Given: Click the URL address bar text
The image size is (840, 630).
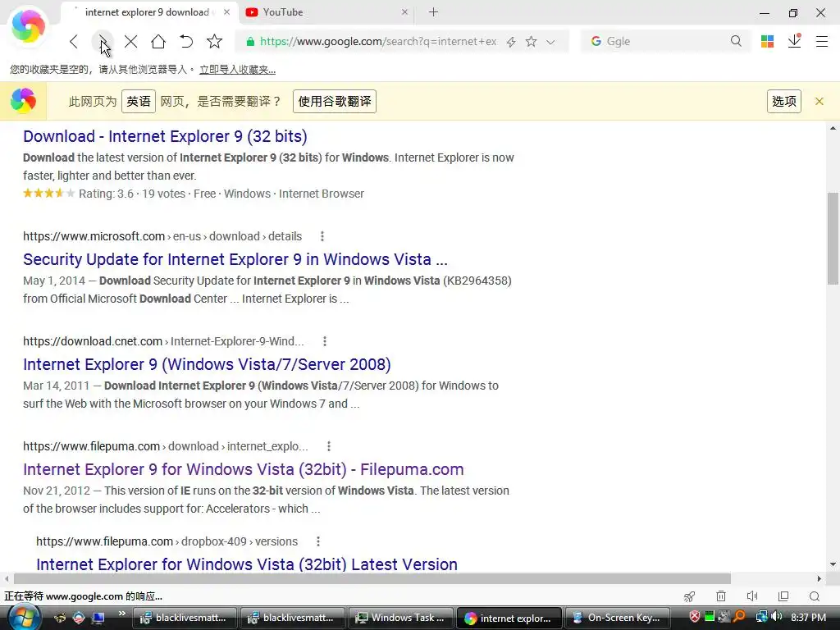Looking at the screenshot, I should click(378, 41).
